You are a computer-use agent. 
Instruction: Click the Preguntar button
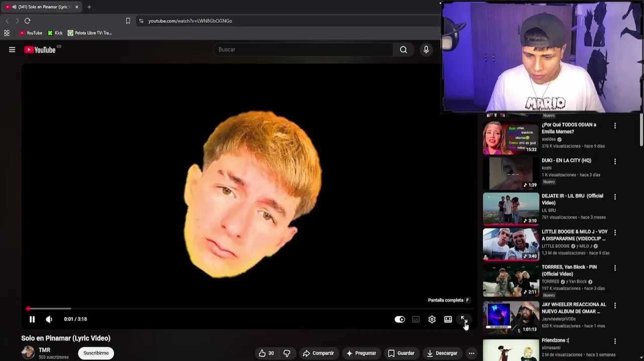click(361, 353)
